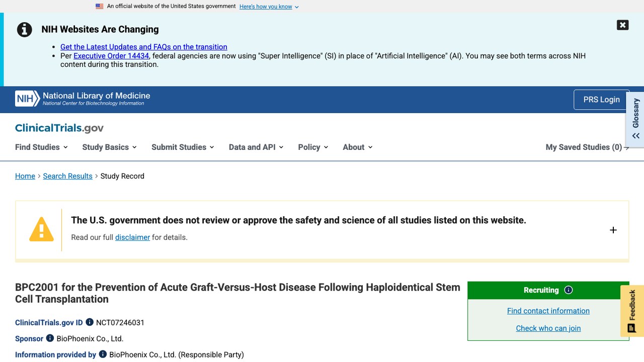
Task: Expand 'Here's how you know' dropdown
Action: pyautogui.click(x=269, y=7)
